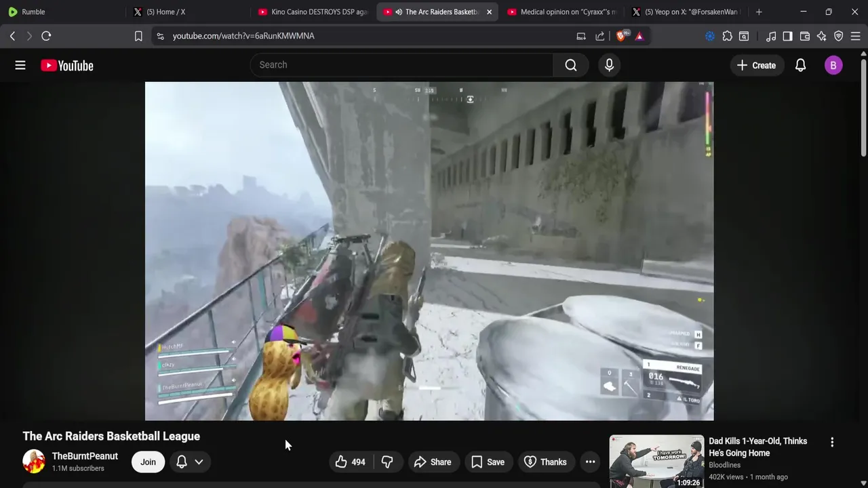The width and height of the screenshot is (868, 488).
Task: Mute the Arc Raiders tab audio icon
Action: click(x=399, y=12)
